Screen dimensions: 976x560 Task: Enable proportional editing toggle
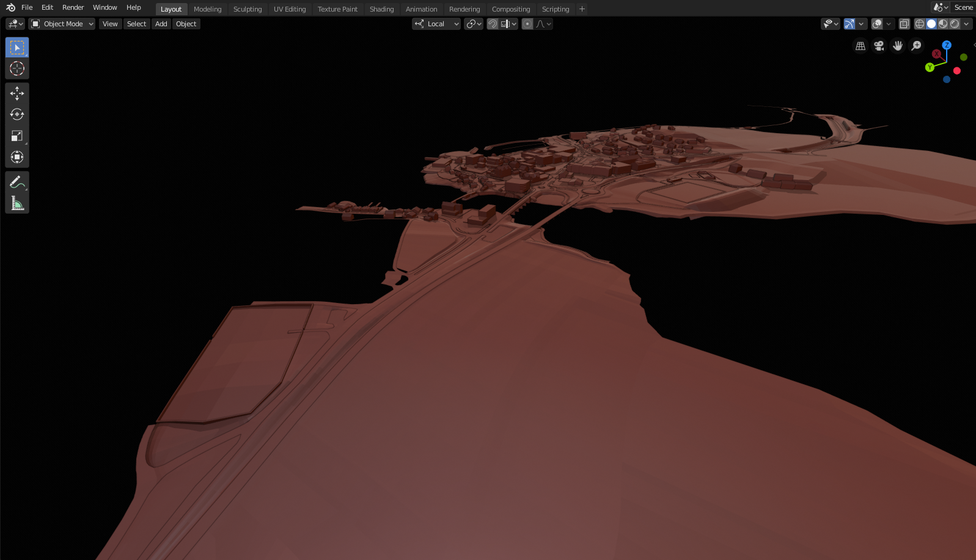(x=527, y=24)
